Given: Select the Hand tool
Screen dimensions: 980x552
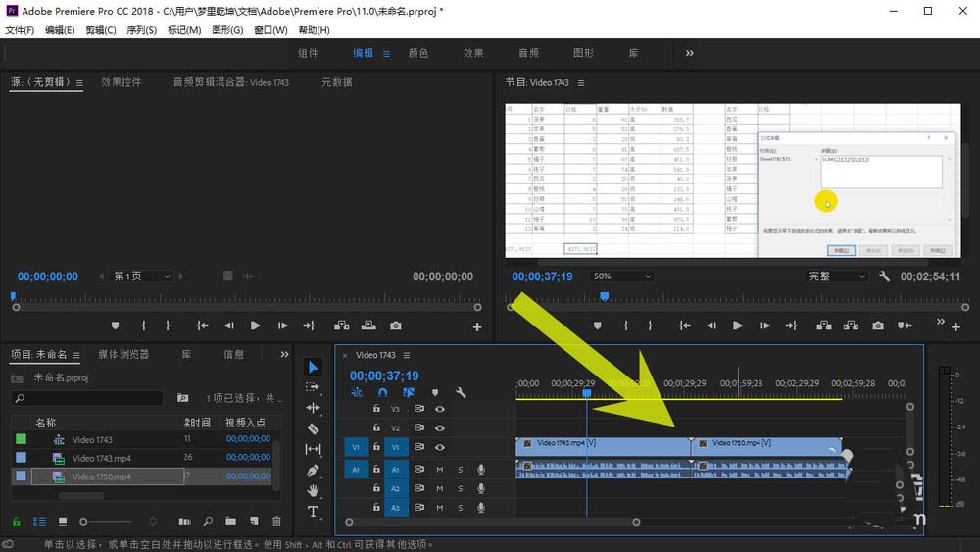Looking at the screenshot, I should point(314,490).
